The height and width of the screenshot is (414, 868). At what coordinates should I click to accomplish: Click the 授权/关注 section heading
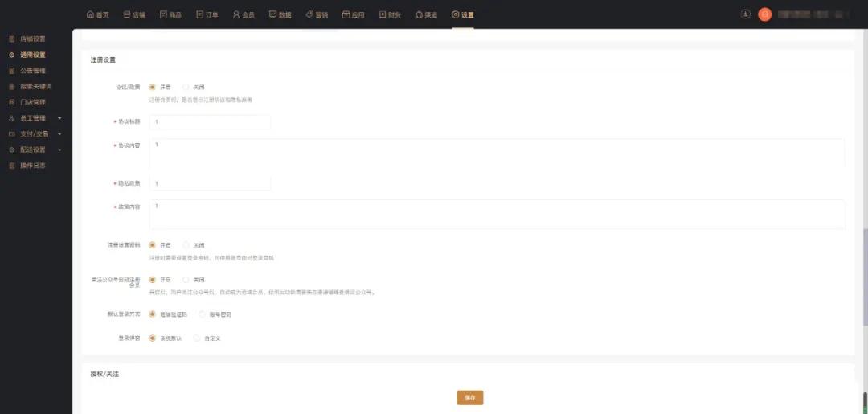coord(104,374)
